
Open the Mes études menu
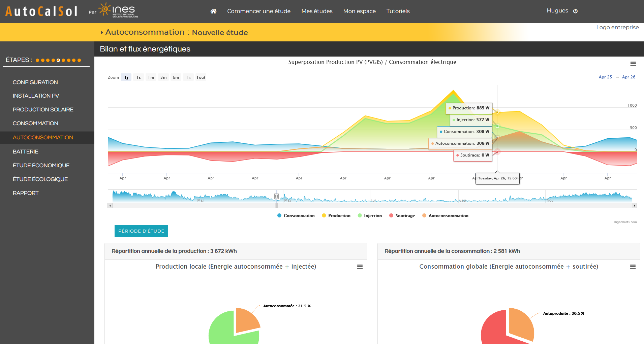[x=317, y=11]
